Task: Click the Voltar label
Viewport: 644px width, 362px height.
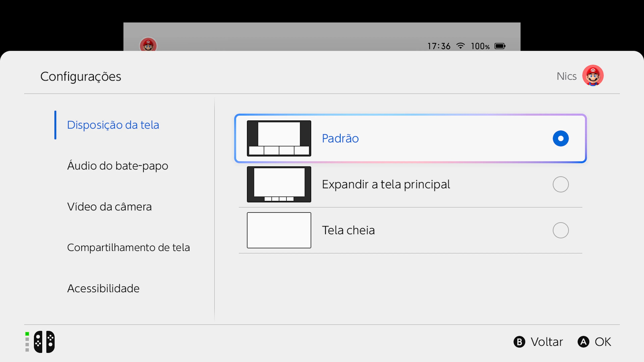Action: pos(547,342)
